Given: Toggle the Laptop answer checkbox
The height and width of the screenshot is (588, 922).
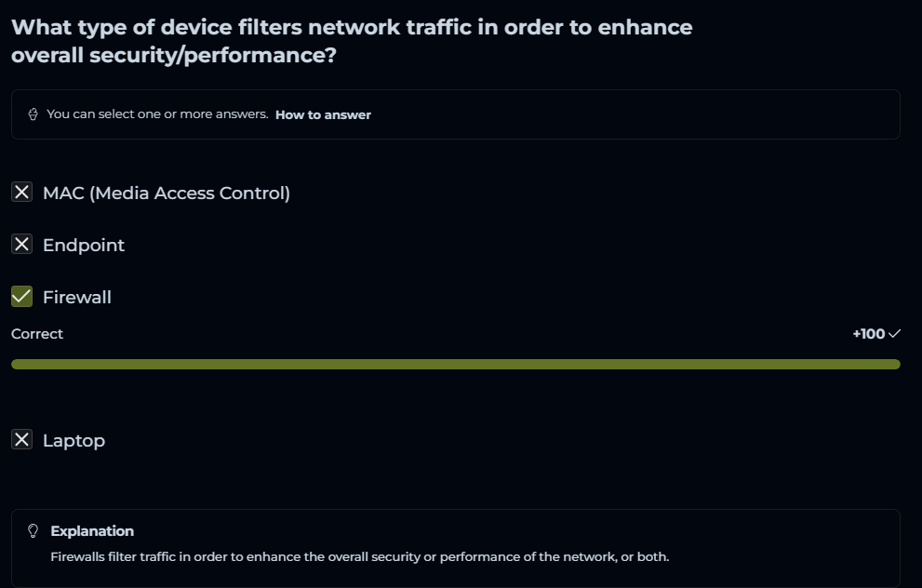Looking at the screenshot, I should [21, 440].
